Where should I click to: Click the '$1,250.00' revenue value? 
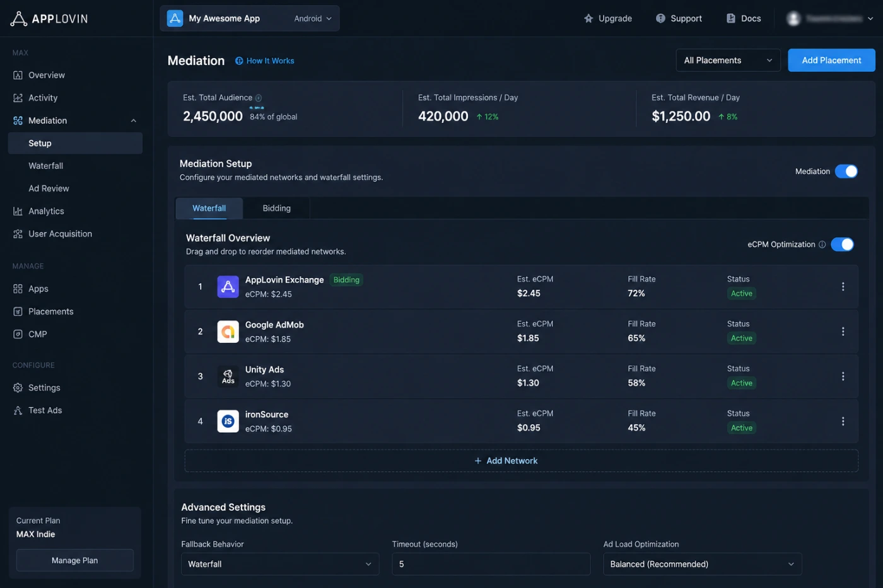[681, 117]
